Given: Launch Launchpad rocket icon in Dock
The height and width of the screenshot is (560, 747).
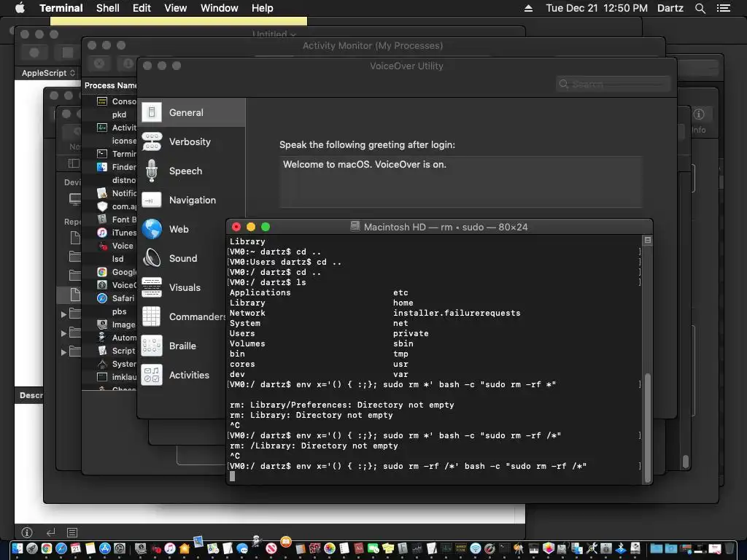Looking at the screenshot, I should tap(32, 548).
